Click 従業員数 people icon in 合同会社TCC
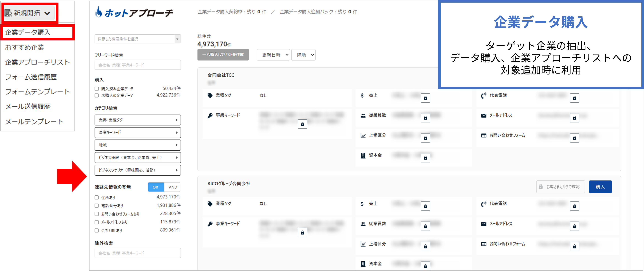 click(363, 115)
